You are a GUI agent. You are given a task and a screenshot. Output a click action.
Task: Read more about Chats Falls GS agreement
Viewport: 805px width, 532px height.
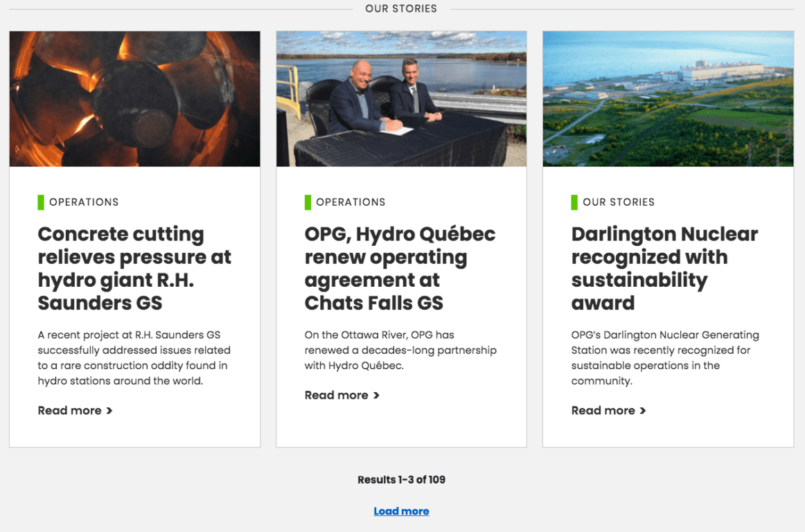342,395
